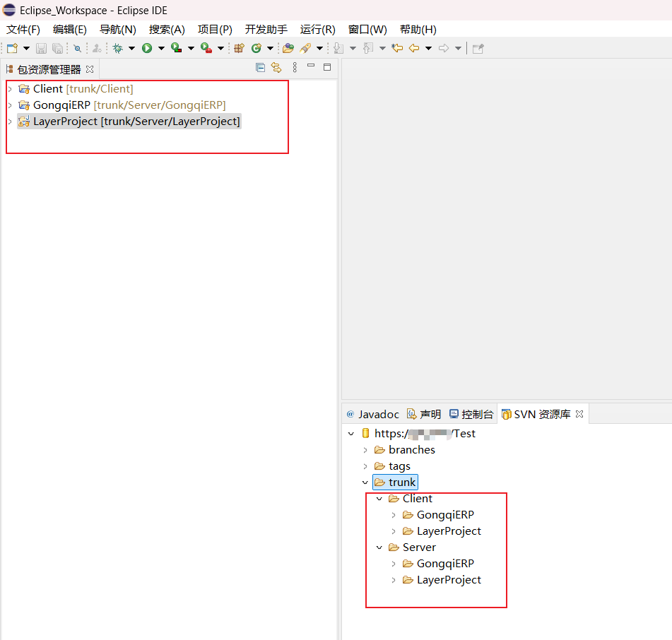This screenshot has height=640, width=672.
Task: Open the 搜索(A) menu
Action: [x=167, y=30]
